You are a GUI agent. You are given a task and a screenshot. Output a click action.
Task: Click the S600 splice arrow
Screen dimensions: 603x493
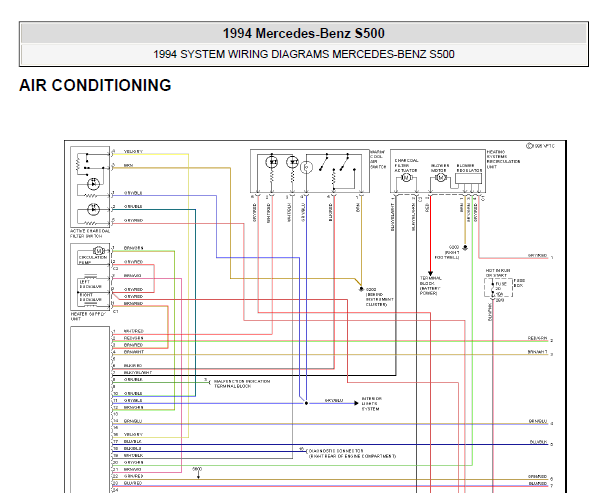tap(198, 476)
